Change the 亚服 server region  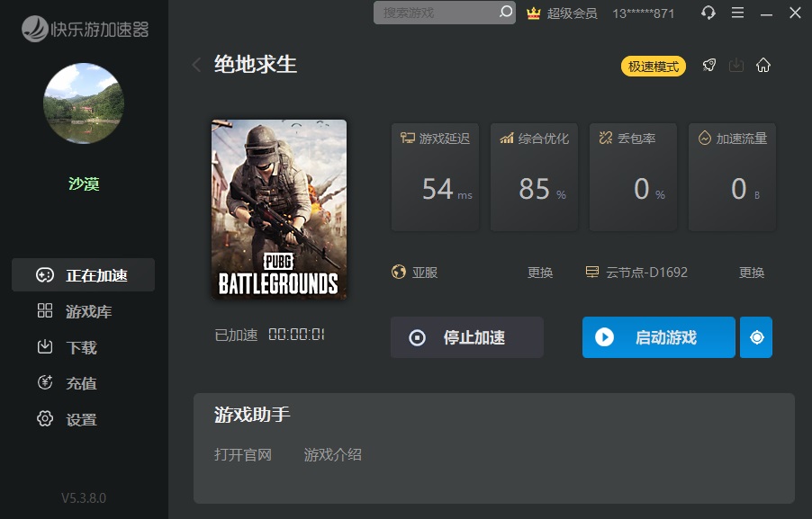[539, 273]
